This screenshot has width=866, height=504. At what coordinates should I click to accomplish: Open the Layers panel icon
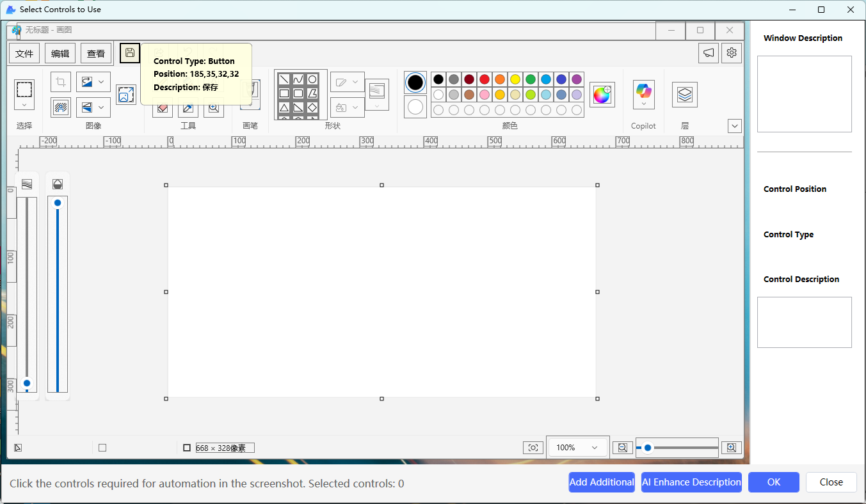coord(684,95)
